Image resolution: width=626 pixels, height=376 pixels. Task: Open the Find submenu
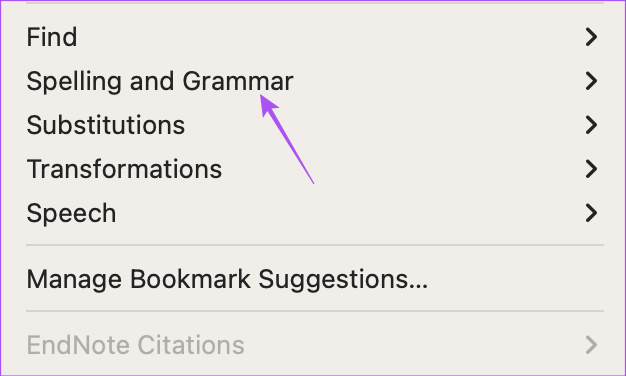pyautogui.click(x=315, y=37)
